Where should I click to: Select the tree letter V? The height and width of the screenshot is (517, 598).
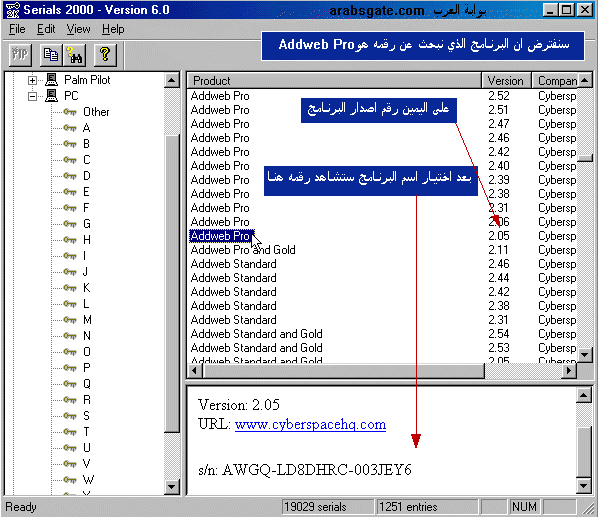point(86,464)
